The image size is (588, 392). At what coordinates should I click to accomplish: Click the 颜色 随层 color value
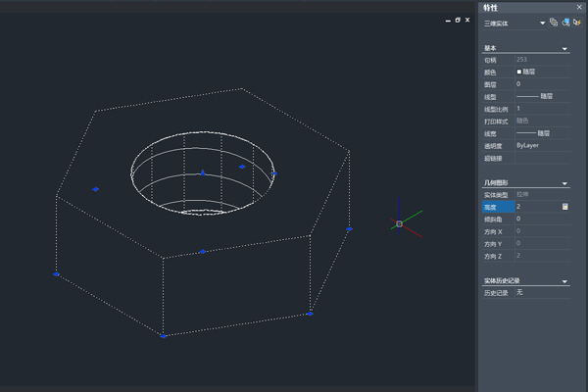click(543, 72)
